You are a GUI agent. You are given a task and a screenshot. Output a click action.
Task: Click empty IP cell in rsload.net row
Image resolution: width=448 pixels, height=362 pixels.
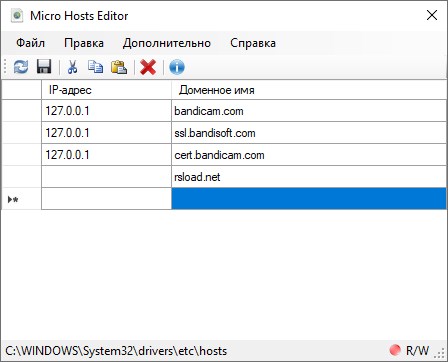coord(106,177)
